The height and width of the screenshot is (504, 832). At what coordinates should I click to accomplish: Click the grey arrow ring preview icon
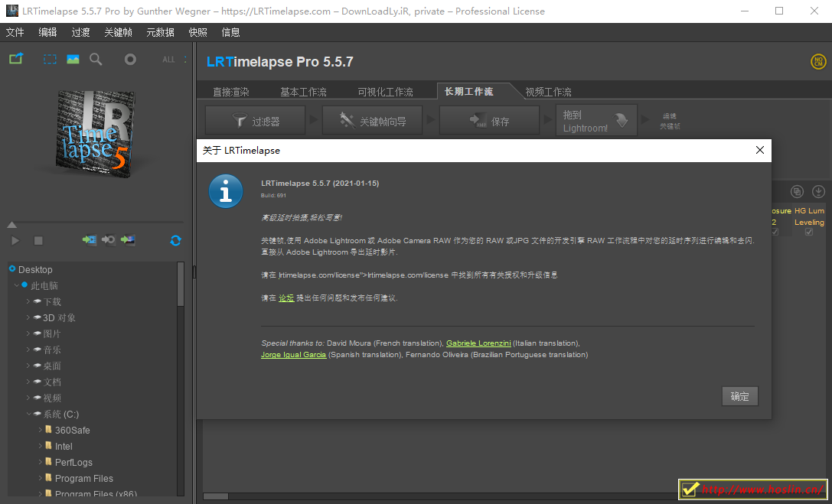point(109,240)
